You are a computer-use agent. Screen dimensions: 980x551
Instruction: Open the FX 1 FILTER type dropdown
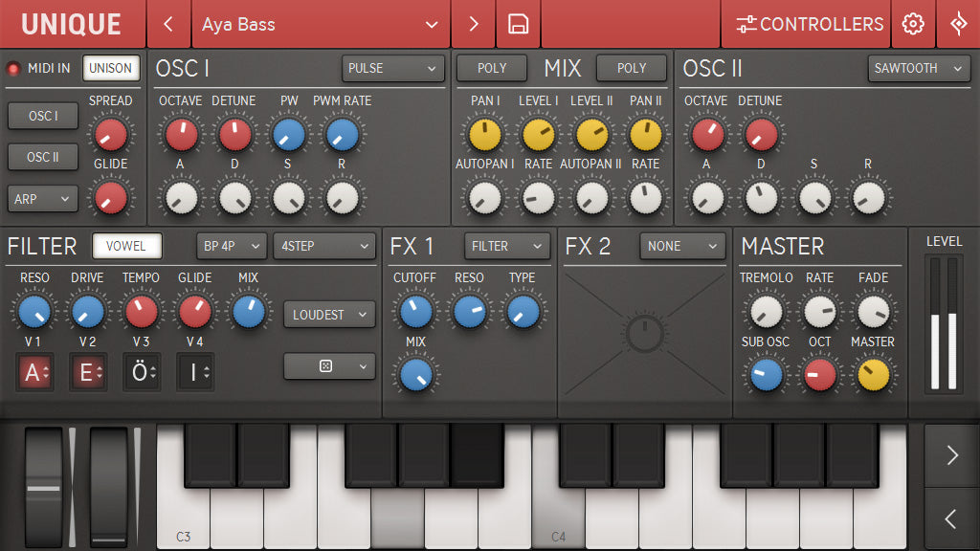tap(506, 246)
